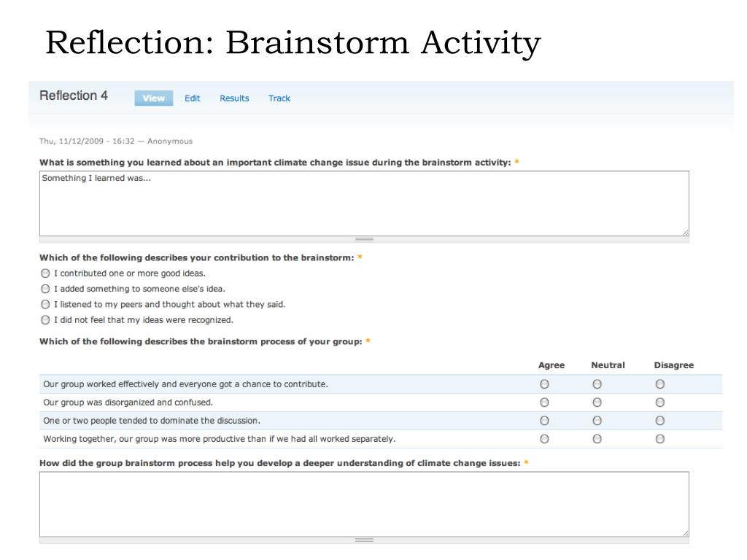The height and width of the screenshot is (560, 747).
Task: Mark Disagree for 'group was disorganized and confused'
Action: pos(659,402)
